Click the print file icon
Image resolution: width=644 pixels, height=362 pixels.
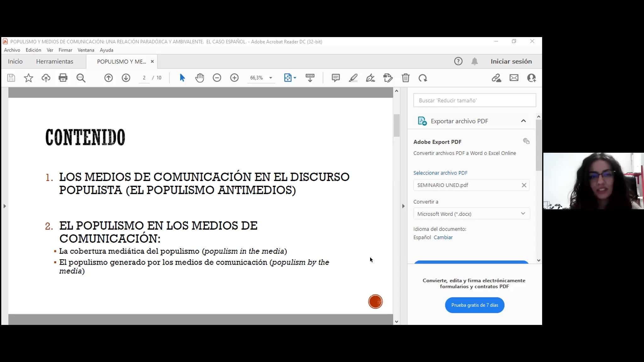click(x=63, y=78)
